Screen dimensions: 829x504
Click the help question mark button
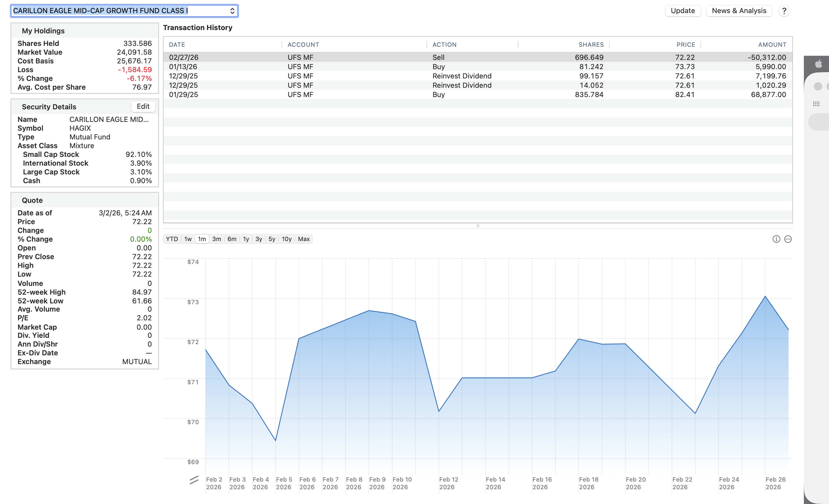coord(784,11)
